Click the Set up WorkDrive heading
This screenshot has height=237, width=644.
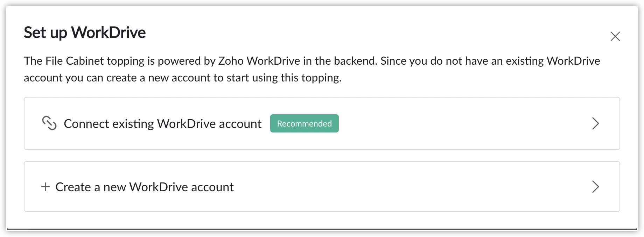click(x=85, y=33)
